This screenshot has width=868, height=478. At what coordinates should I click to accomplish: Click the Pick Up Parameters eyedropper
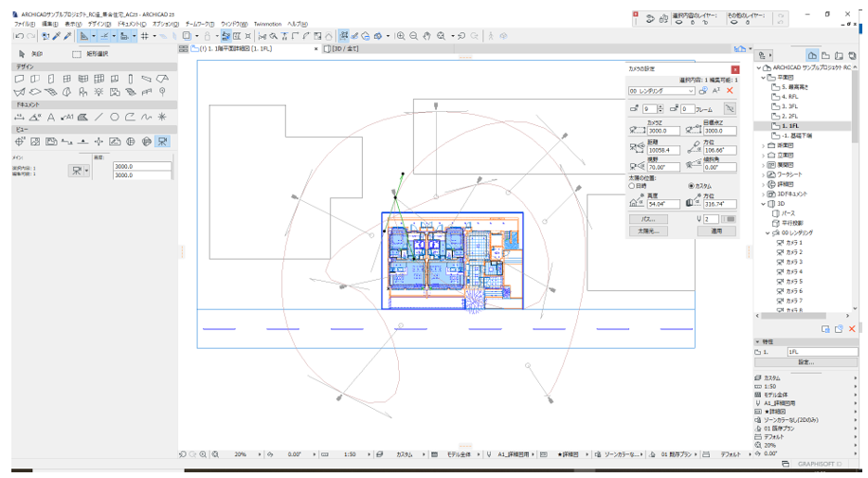pos(57,36)
